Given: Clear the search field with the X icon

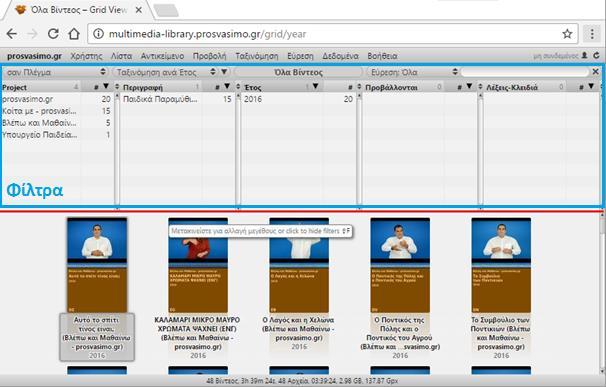Looking at the screenshot, I should [x=596, y=72].
